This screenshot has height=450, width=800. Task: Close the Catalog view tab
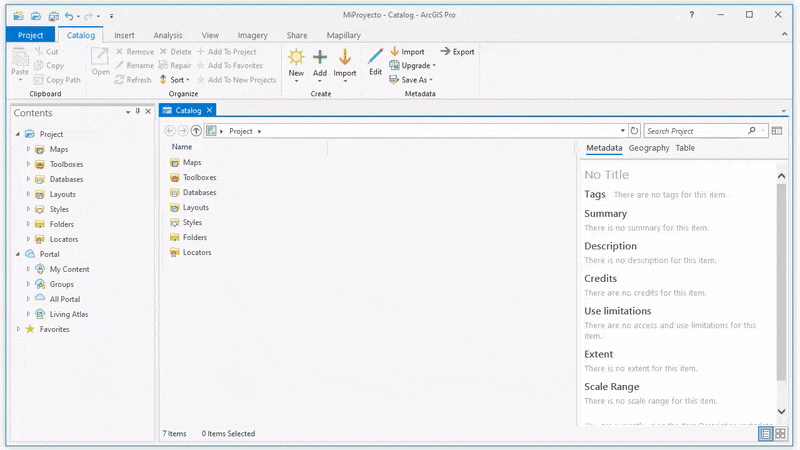[209, 110]
